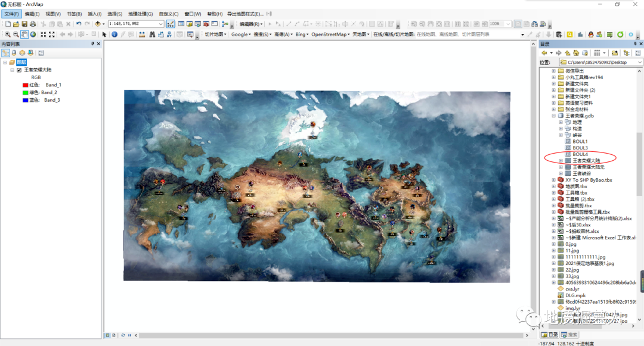Refresh the map view
644x346 pixels.
[123, 335]
